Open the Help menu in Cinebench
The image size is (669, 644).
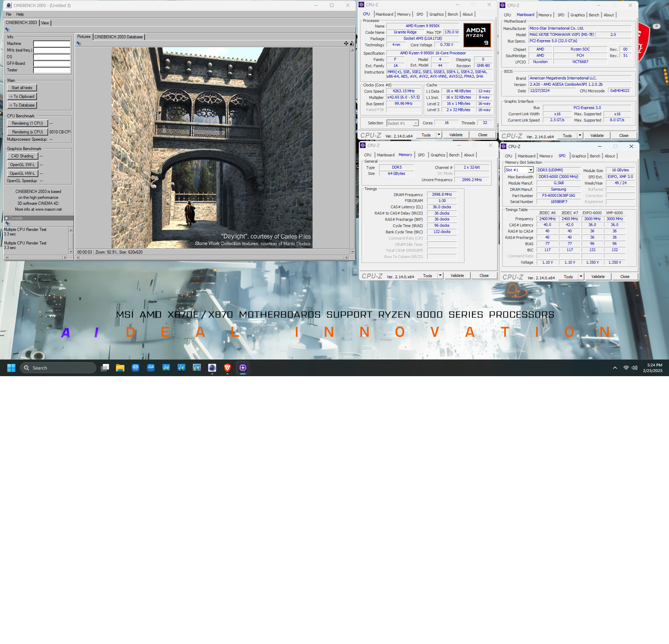[20, 14]
